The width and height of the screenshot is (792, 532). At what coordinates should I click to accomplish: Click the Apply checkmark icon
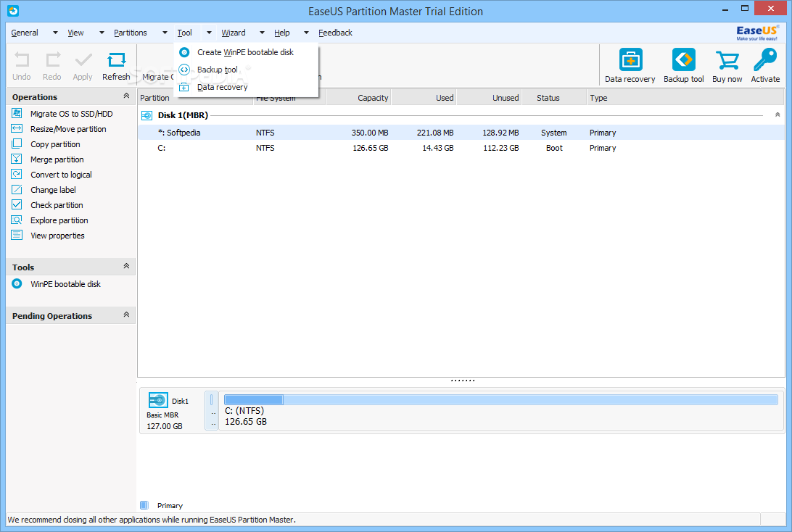coord(83,60)
